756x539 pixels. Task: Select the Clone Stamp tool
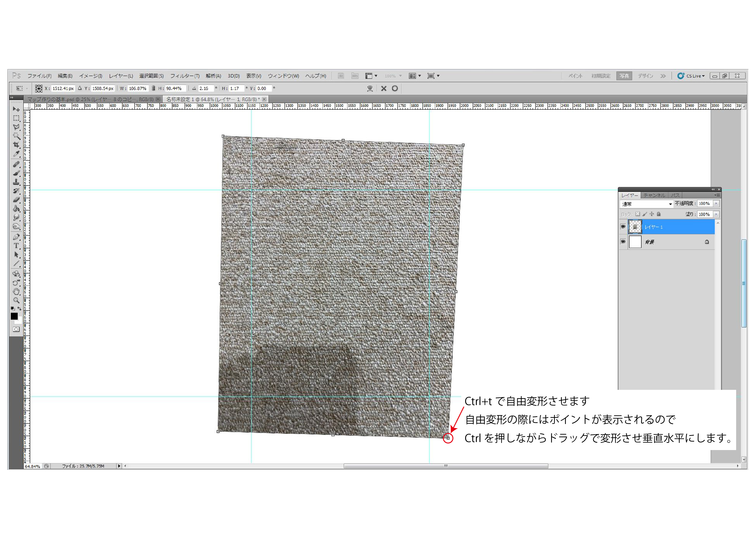click(x=16, y=182)
